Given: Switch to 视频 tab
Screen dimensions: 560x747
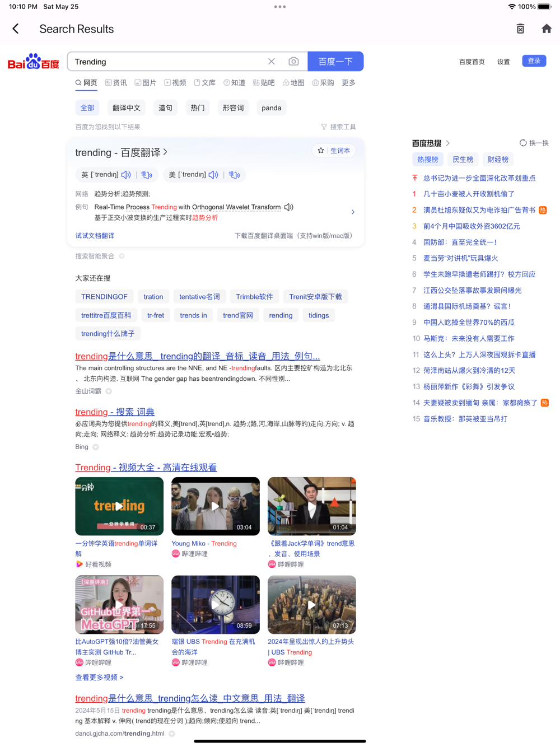Looking at the screenshot, I should click(175, 83).
